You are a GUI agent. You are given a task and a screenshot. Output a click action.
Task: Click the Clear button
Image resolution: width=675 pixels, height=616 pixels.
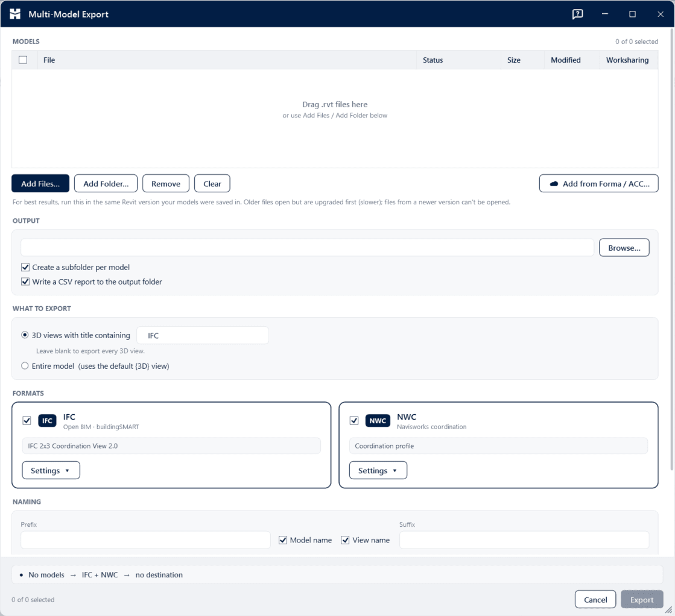click(212, 184)
